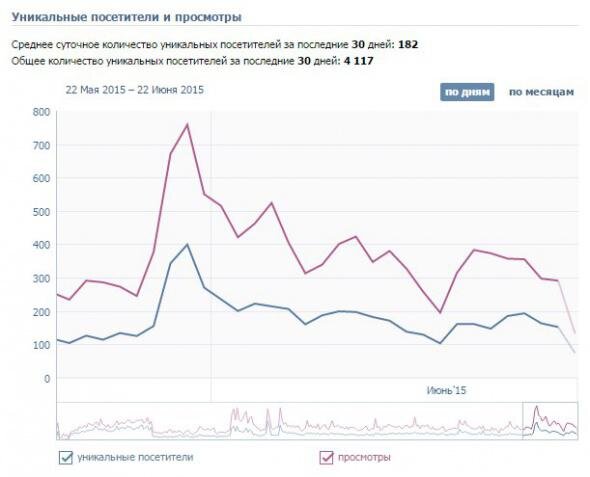Click the average daily visitors value 182
The image size is (590, 477).
point(408,45)
